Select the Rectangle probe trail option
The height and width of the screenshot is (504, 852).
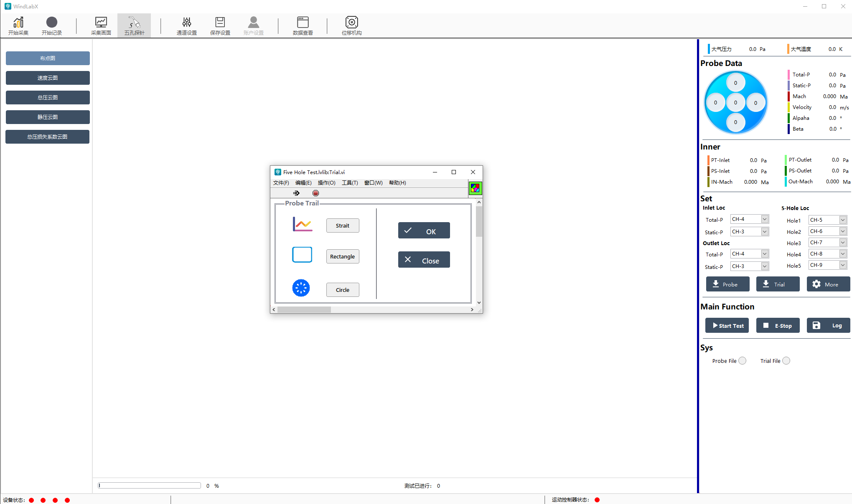pyautogui.click(x=342, y=256)
